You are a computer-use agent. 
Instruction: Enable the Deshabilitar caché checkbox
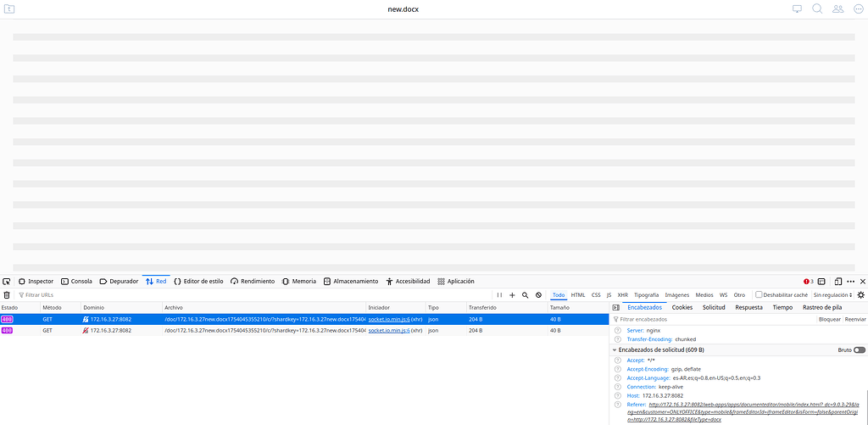pos(759,295)
